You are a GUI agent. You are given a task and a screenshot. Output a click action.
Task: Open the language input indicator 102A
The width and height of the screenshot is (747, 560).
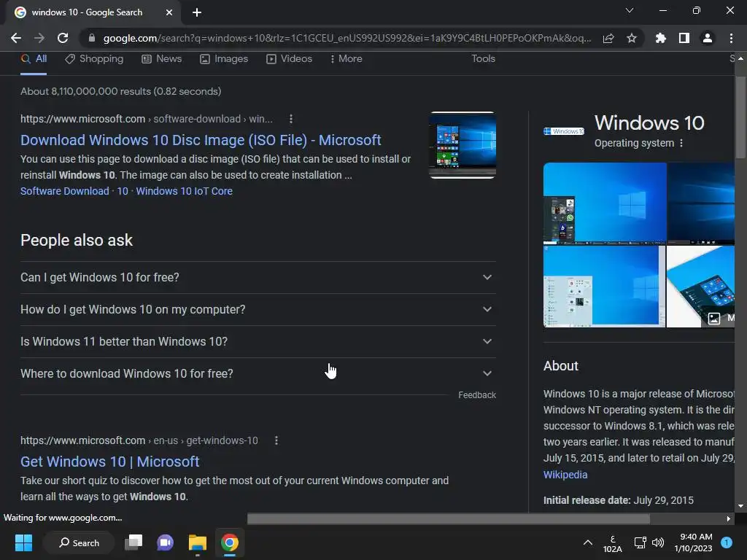pos(613,544)
